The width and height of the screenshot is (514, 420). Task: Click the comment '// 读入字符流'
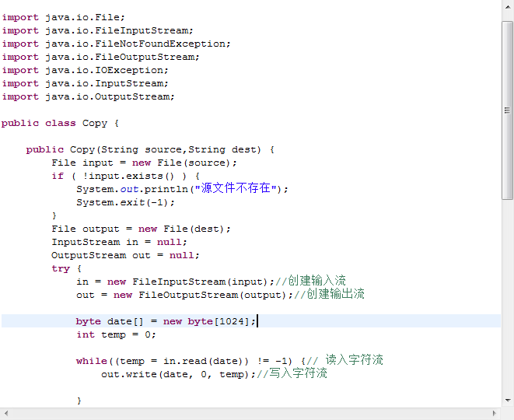click(x=344, y=360)
